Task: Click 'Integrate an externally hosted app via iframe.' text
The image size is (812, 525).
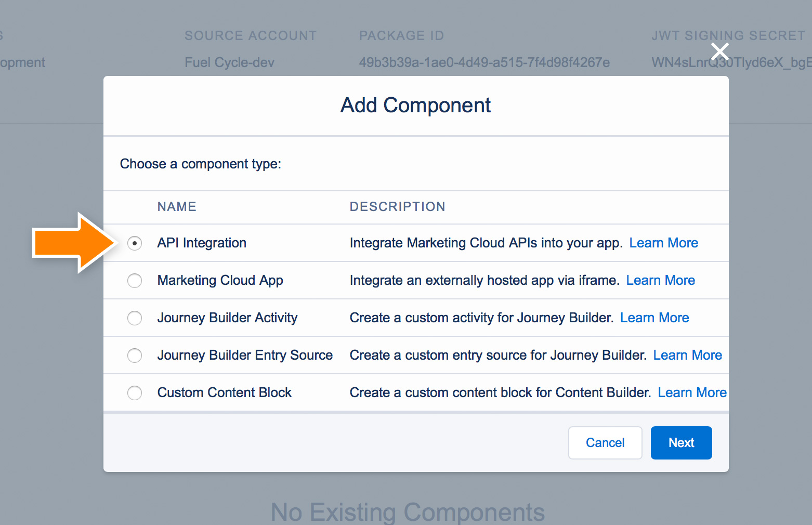Action: (x=484, y=280)
